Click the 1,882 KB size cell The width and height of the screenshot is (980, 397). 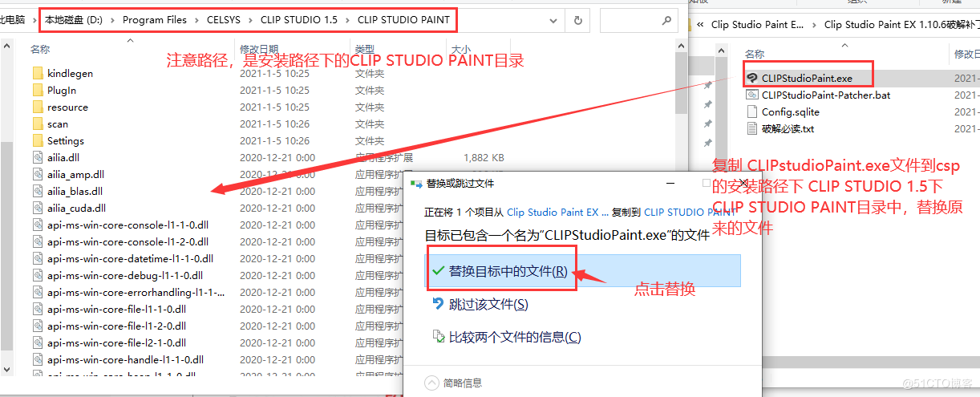click(x=484, y=157)
